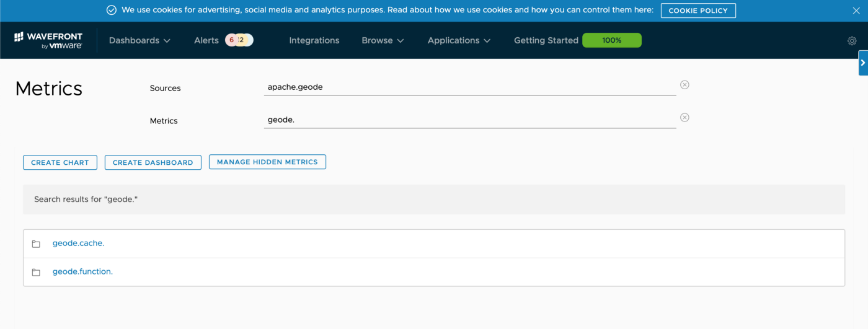The image size is (868, 329).
Task: Open the Dashboards dropdown menu
Action: pyautogui.click(x=139, y=40)
